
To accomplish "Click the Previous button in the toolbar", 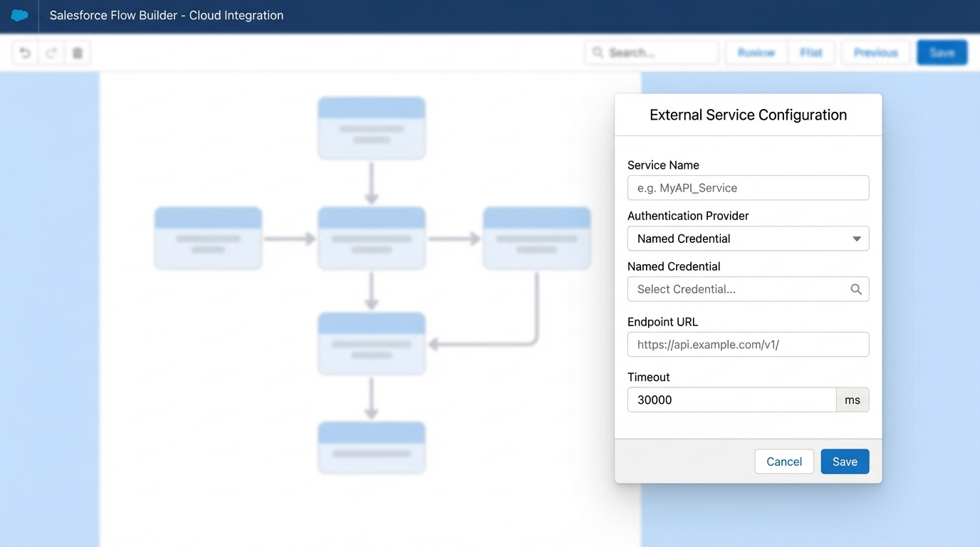I will [875, 52].
